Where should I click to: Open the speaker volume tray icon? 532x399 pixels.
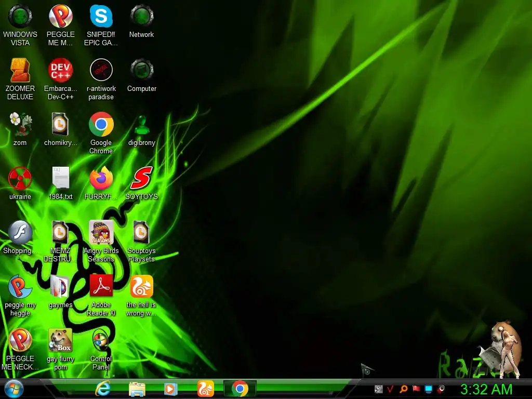(441, 389)
